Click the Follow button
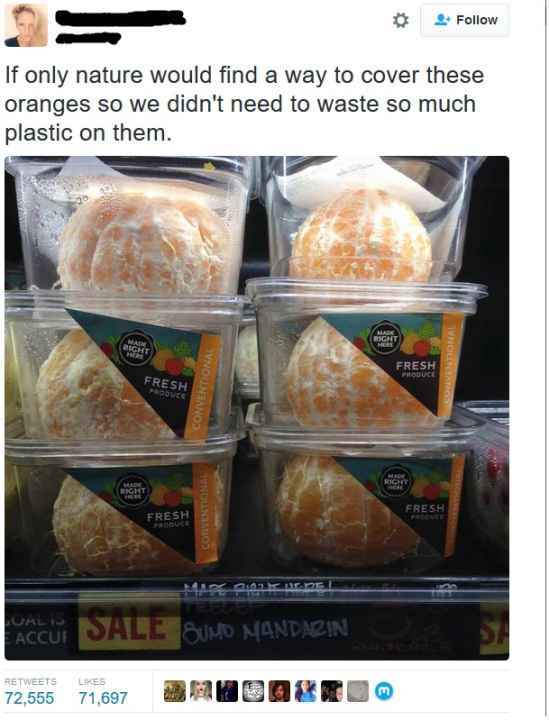Viewport: 549px width, 720px height. pos(465,20)
